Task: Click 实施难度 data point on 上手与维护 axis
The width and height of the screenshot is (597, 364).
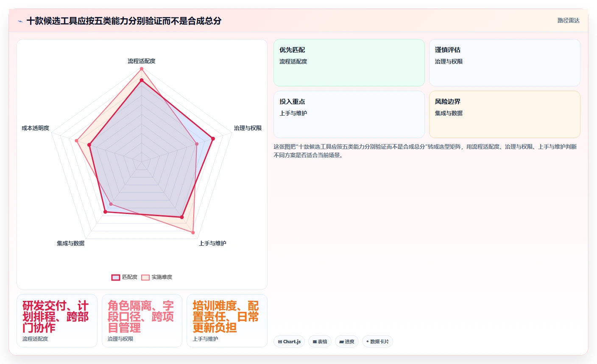Action: (x=193, y=233)
